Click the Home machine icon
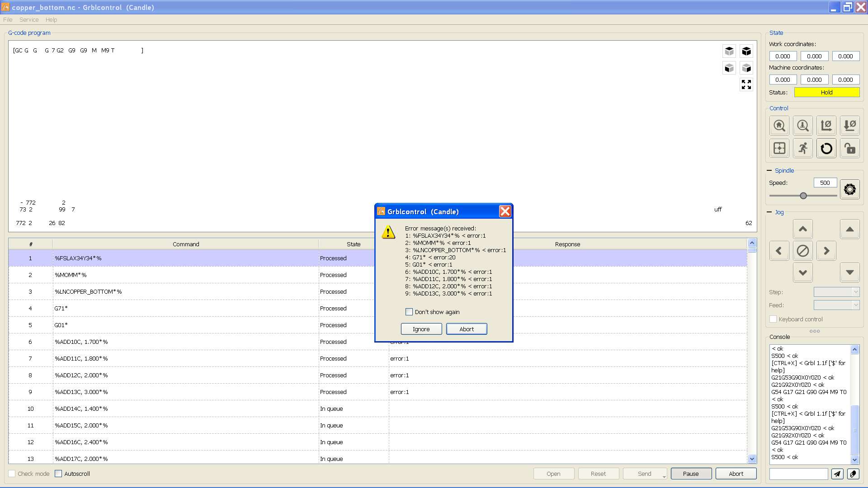This screenshot has width=868, height=488. (x=779, y=126)
